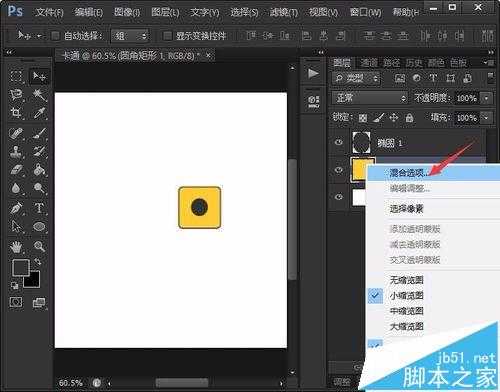Open the Layers panel flyout menu
Screen dimensions: 500x392
tap(489, 62)
